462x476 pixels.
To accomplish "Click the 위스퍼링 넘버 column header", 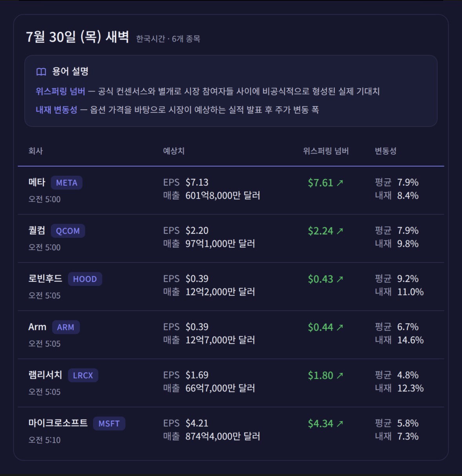I will [x=326, y=151].
